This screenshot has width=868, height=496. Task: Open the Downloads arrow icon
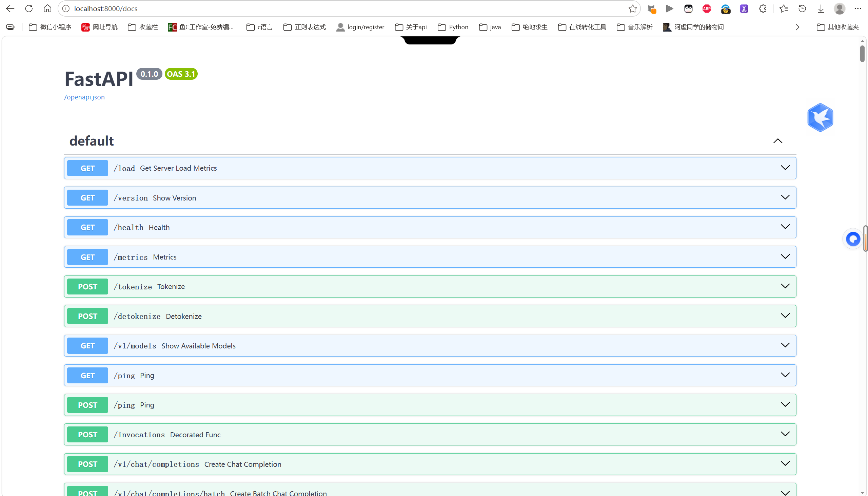821,8
